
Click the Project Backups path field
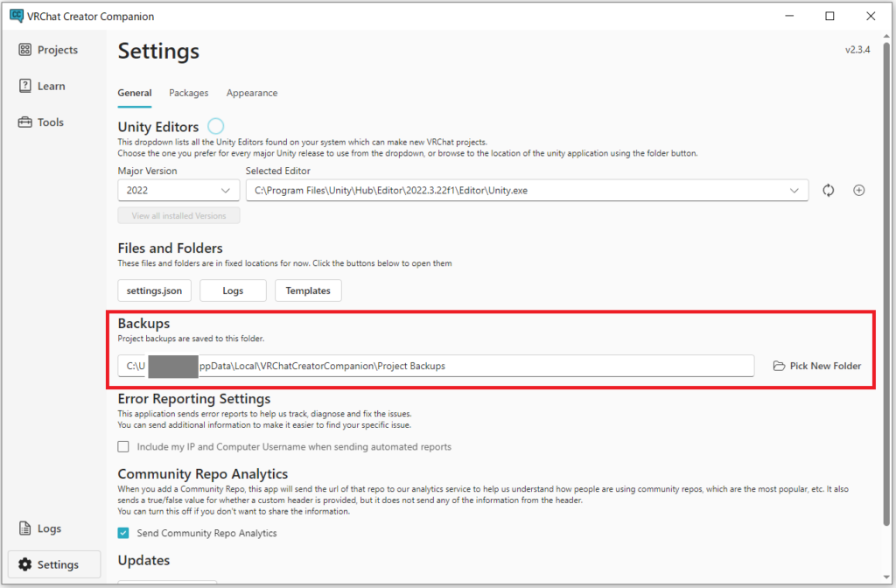pyautogui.click(x=436, y=366)
